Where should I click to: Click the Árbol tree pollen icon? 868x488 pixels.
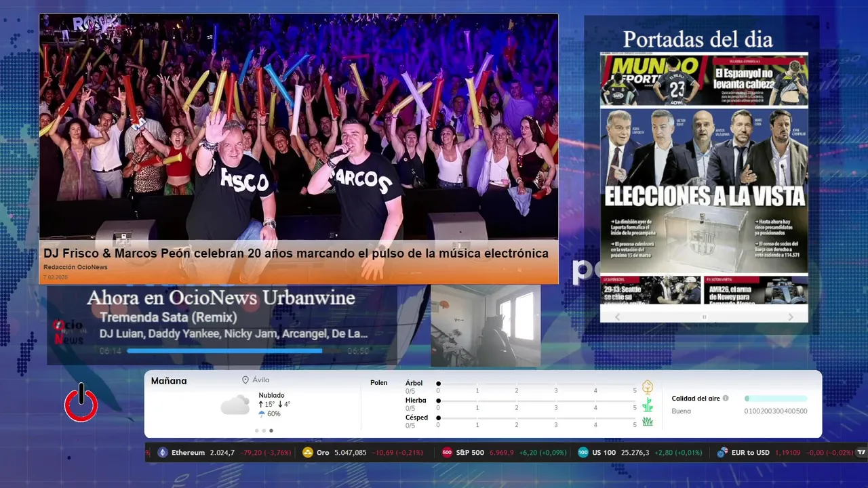[648, 387]
